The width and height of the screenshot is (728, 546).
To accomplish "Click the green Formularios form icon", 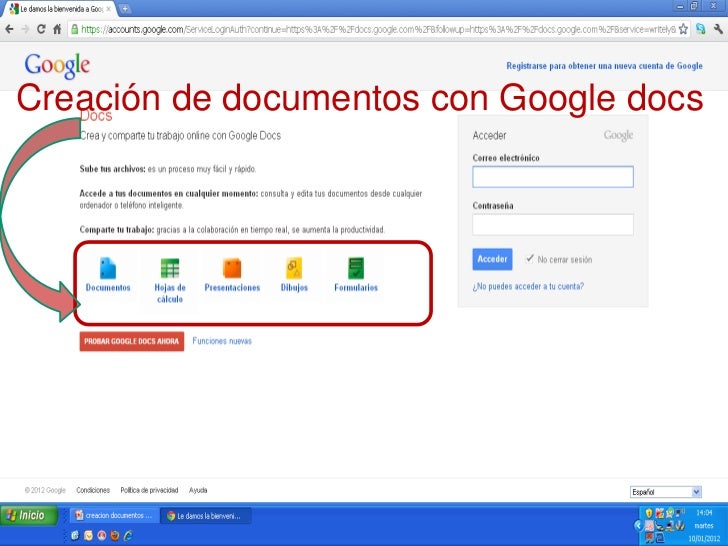I will [x=356, y=268].
